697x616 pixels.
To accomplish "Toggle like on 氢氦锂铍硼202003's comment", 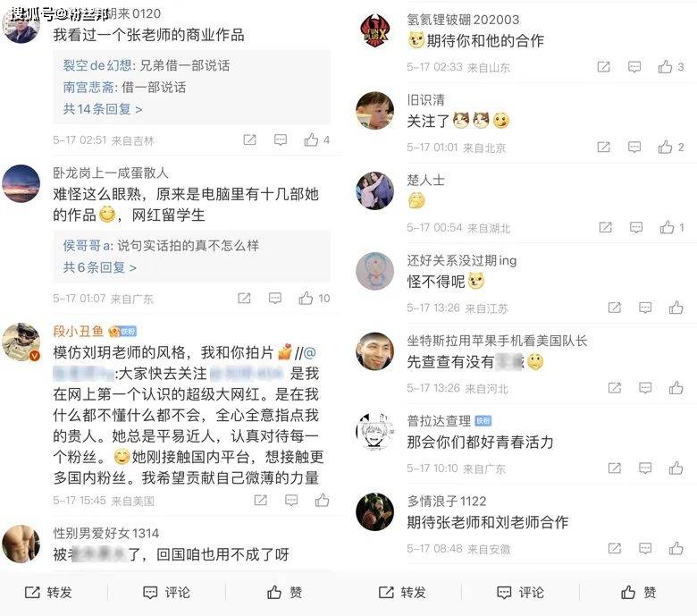I will coord(665,67).
